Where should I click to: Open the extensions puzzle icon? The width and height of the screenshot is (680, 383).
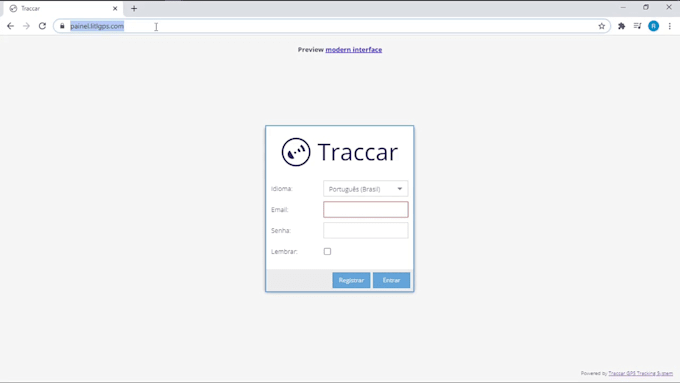[621, 26]
